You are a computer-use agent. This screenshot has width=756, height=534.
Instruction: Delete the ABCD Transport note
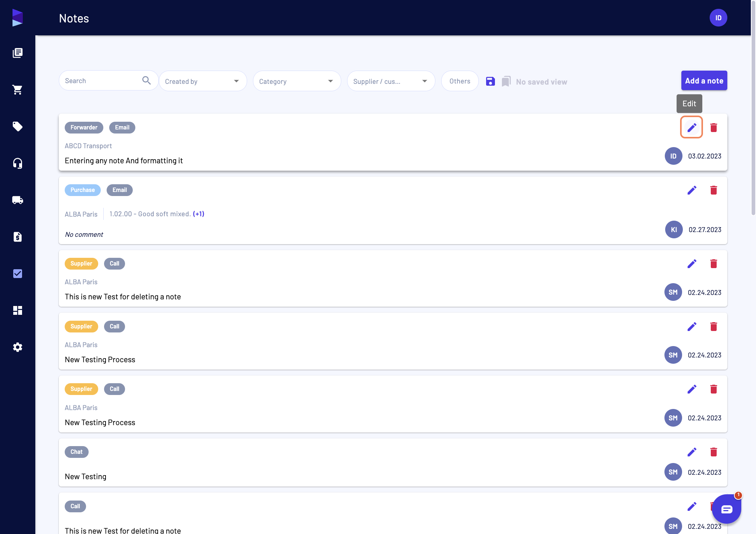714,127
